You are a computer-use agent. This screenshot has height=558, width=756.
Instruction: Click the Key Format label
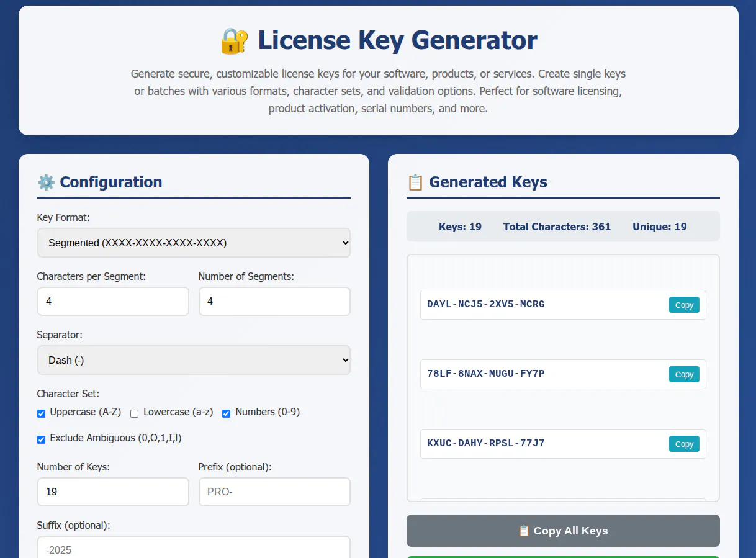[63, 217]
